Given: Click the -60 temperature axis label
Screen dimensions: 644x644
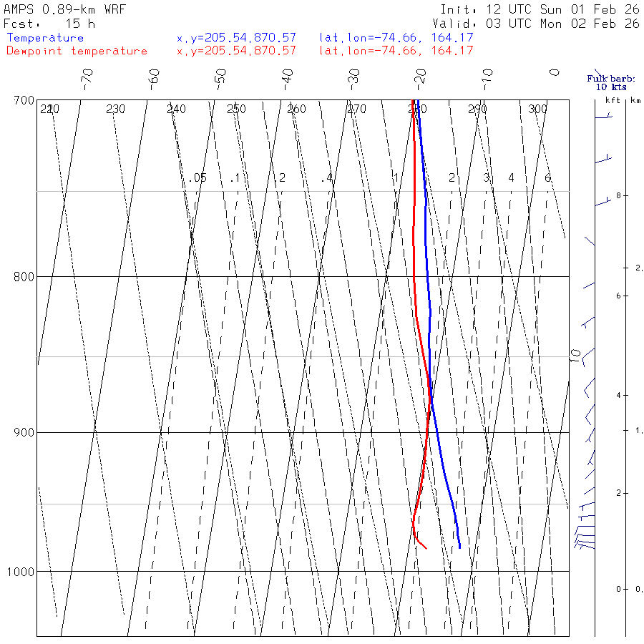Looking at the screenshot, I should [154, 79].
